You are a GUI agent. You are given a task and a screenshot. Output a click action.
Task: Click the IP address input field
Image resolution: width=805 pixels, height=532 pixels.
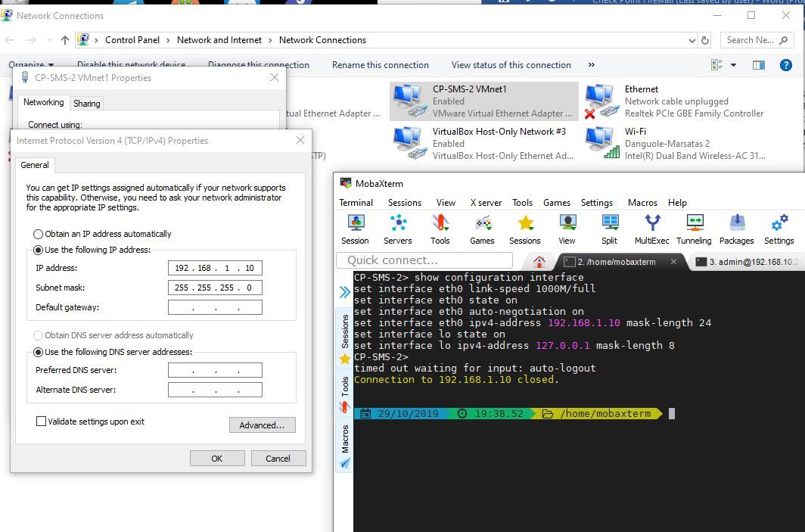coord(215,268)
